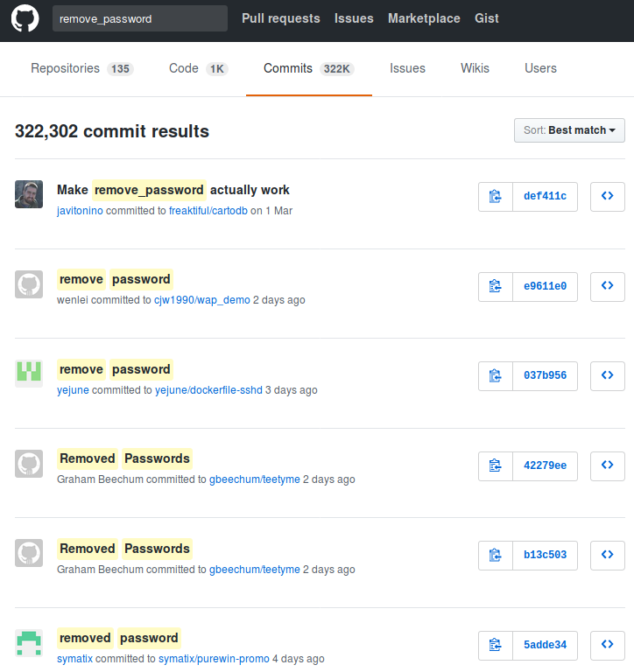The image size is (634, 672).
Task: Click javitonino's avatar thumbnail
Action: (x=29, y=194)
